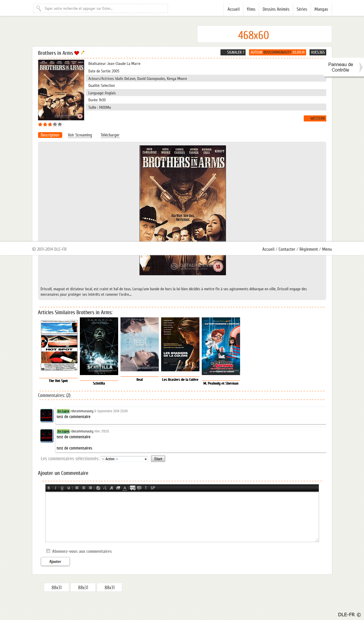Open Accueil in top navigation
The height and width of the screenshot is (620, 364).
[233, 9]
